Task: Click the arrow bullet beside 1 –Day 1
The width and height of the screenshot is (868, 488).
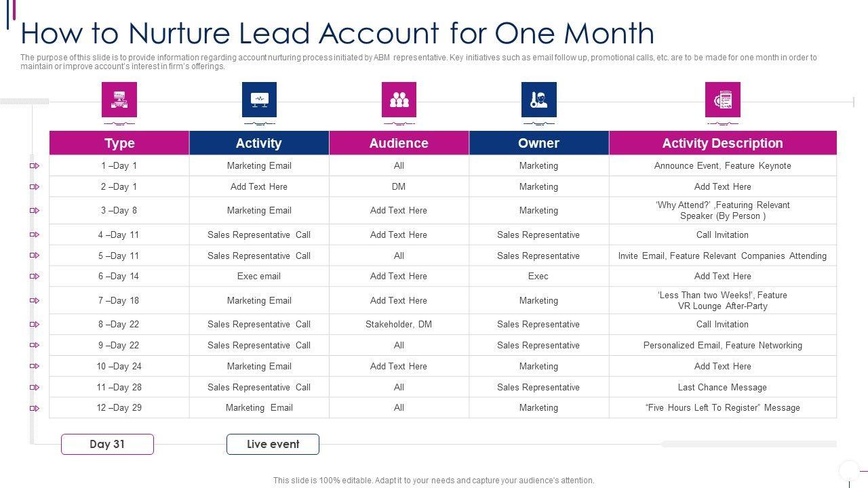Action: coord(35,166)
